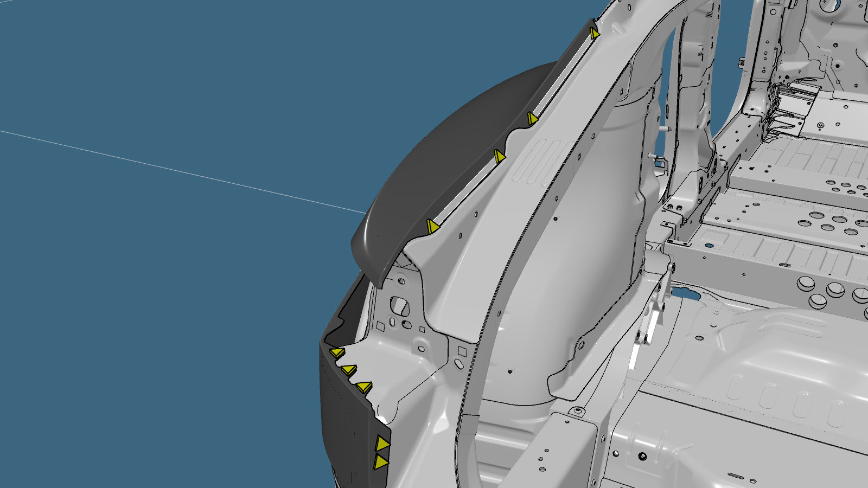Select second yellow marker from top of fender
This screenshot has height=488, width=868.
(532, 118)
